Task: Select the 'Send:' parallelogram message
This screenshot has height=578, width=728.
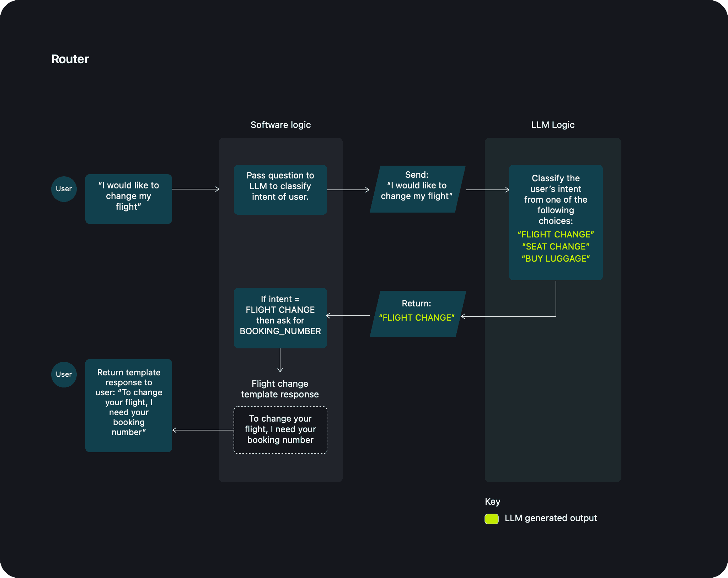Action: (x=418, y=189)
